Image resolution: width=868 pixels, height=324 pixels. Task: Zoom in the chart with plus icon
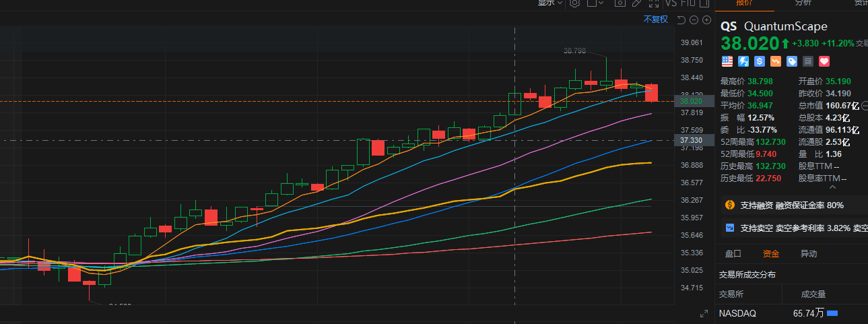706,20
